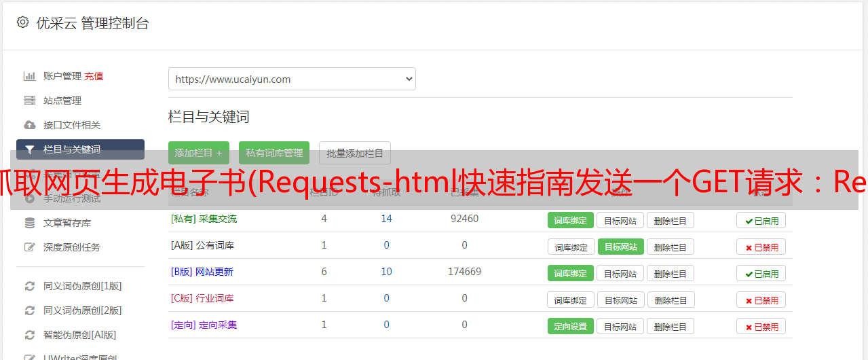Click the 92460 collected count cell
This screenshot has width=868, height=360.
coord(464,219)
